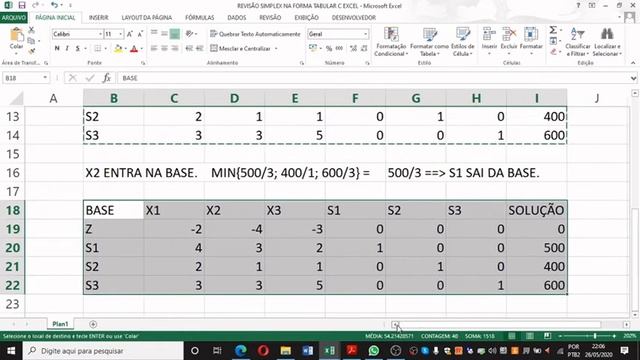Switch to the DESENVOLVEDOR tab

353,18
